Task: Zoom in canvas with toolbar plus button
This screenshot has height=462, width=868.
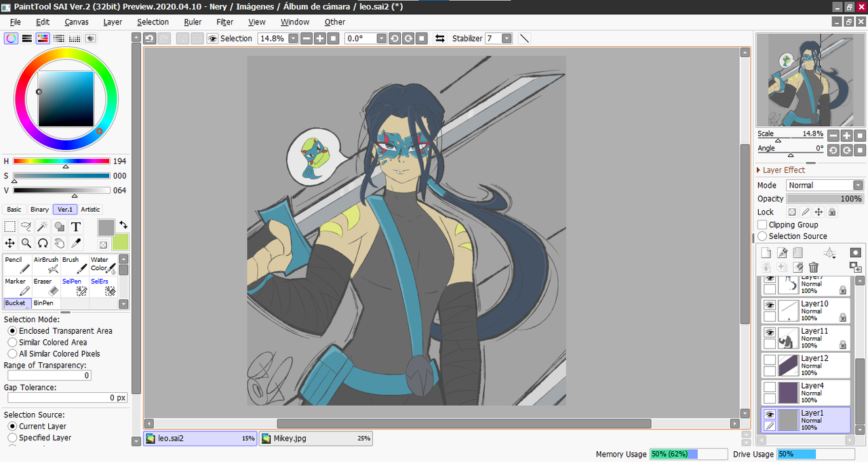Action: click(320, 39)
